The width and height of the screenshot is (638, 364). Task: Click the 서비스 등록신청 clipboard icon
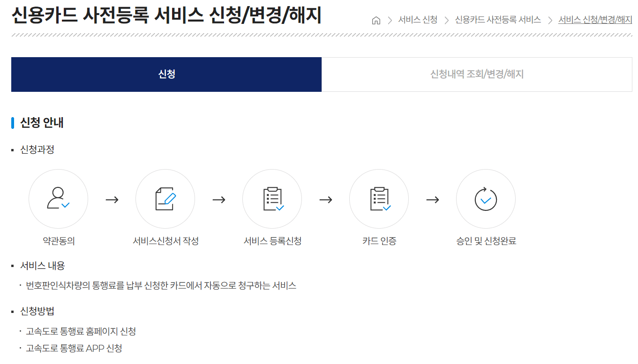(272, 198)
